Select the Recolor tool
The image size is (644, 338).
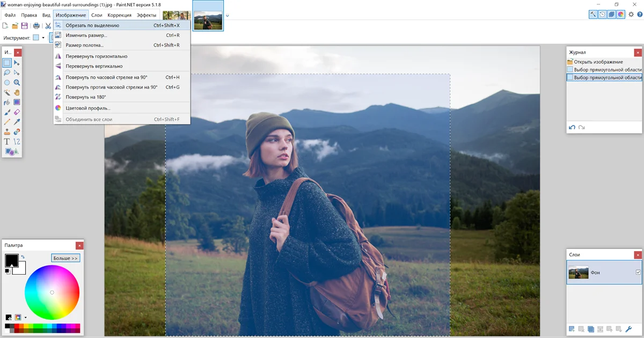click(x=17, y=131)
